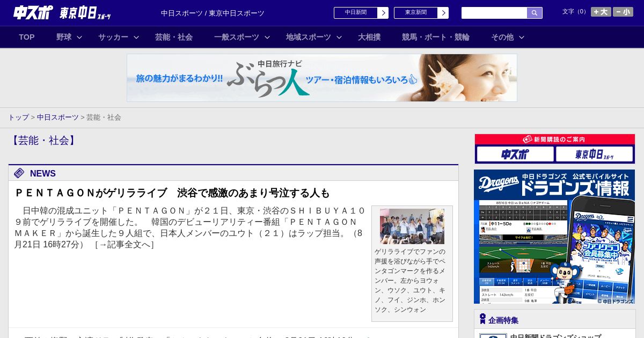
Task: Click the 新聞購読のご案内 header
Action: [x=555, y=139]
